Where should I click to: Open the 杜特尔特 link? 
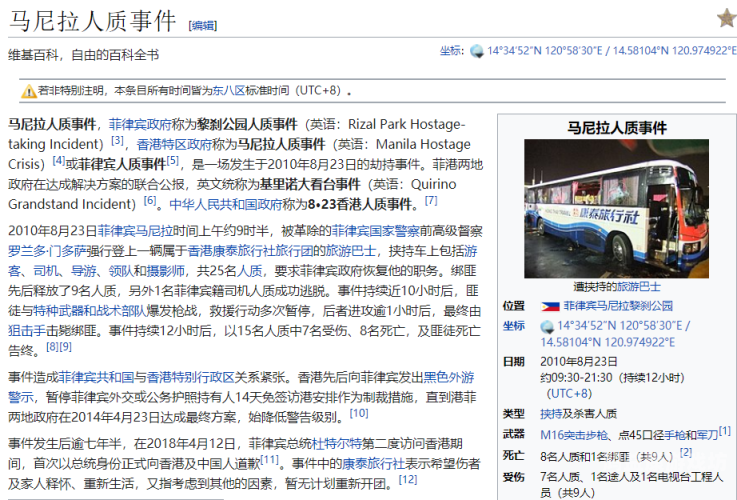pyautogui.click(x=337, y=444)
